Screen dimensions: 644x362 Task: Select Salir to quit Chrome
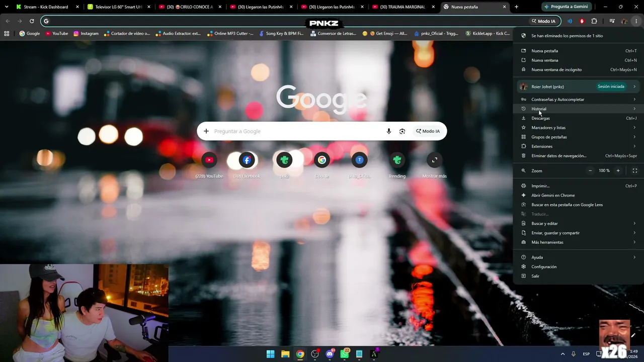tap(579, 276)
